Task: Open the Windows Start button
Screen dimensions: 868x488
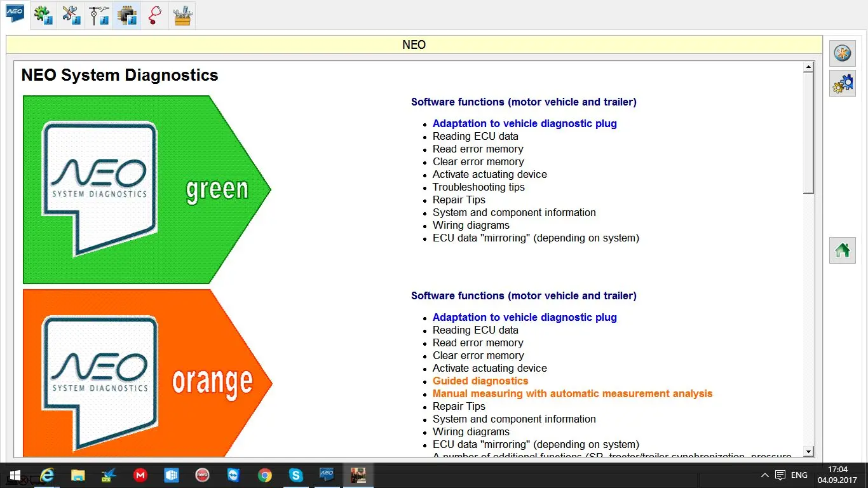Action: click(15, 475)
